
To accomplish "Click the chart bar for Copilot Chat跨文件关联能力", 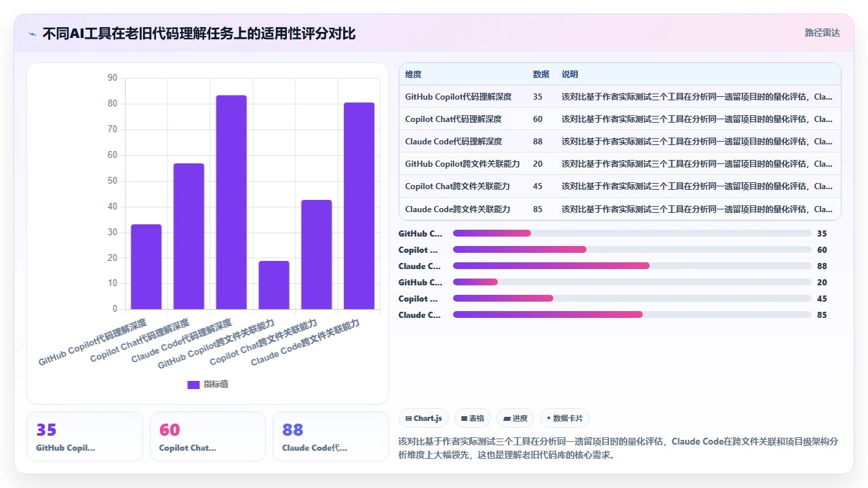I will pyautogui.click(x=317, y=255).
